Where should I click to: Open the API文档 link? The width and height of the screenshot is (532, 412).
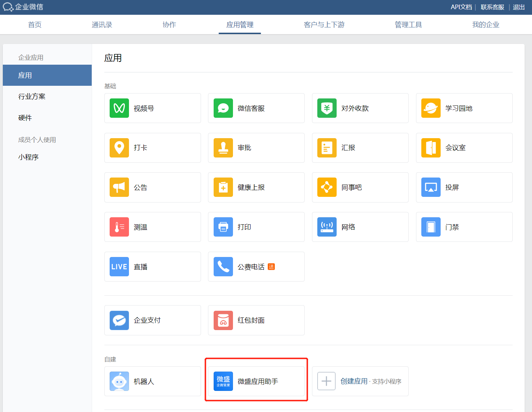coord(461,7)
